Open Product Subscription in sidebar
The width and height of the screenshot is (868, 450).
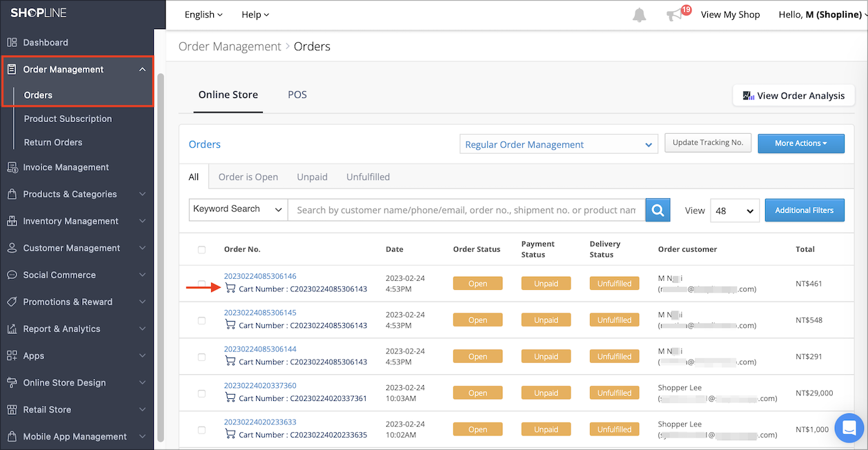tap(68, 119)
